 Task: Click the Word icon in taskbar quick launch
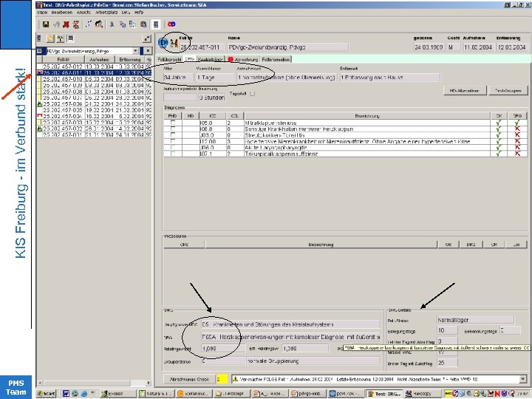[x=66, y=394]
